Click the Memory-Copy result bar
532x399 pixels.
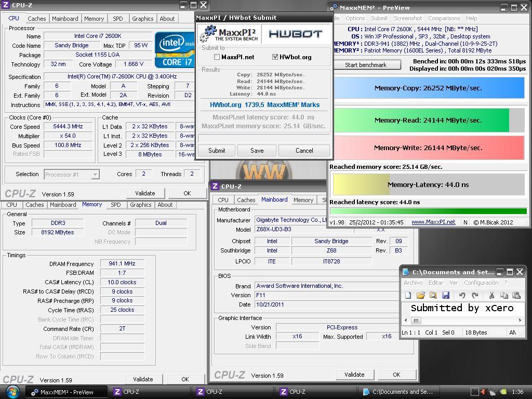coord(428,88)
